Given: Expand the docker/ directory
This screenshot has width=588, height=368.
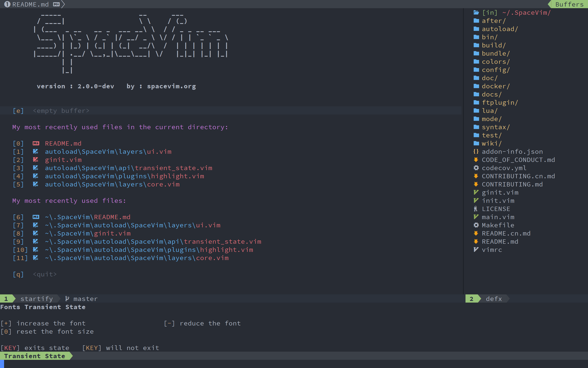Looking at the screenshot, I should (x=496, y=86).
